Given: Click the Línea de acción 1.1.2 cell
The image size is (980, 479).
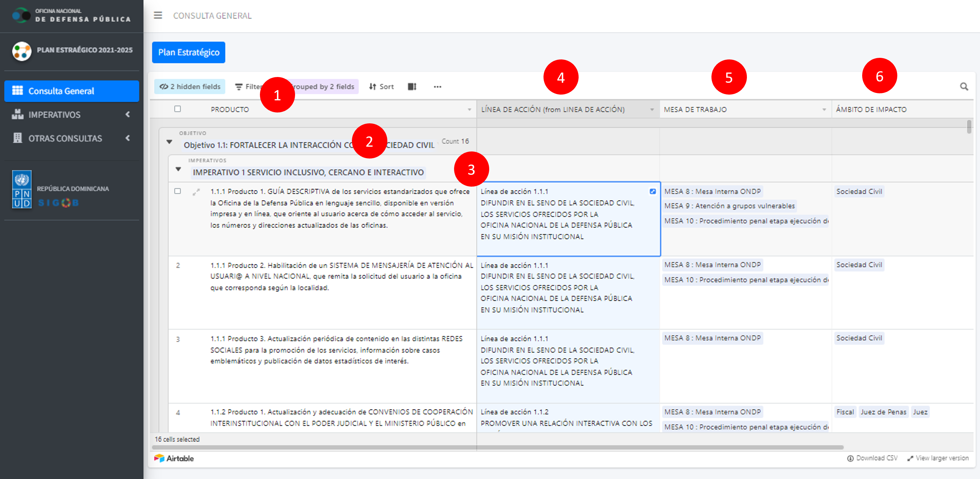Looking at the screenshot, I should [x=568, y=418].
